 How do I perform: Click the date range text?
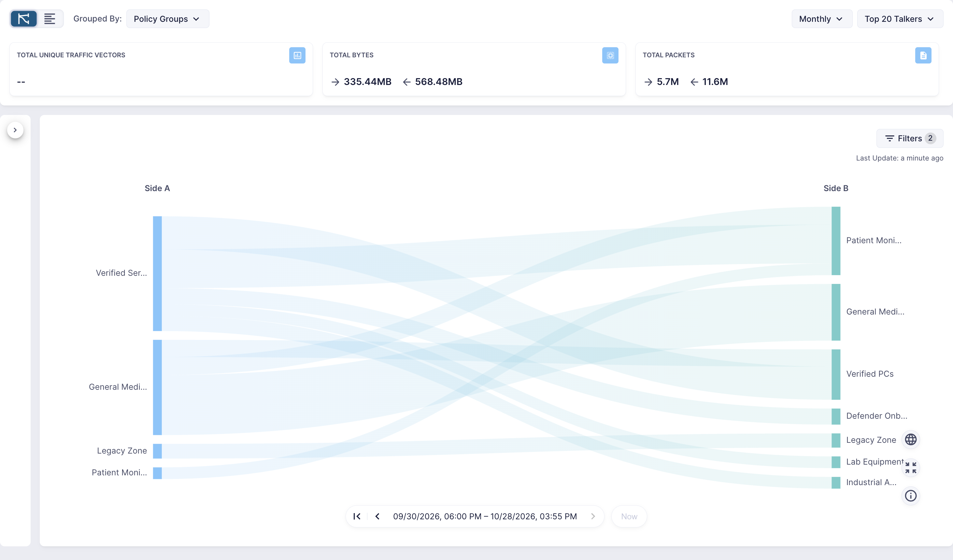point(485,516)
